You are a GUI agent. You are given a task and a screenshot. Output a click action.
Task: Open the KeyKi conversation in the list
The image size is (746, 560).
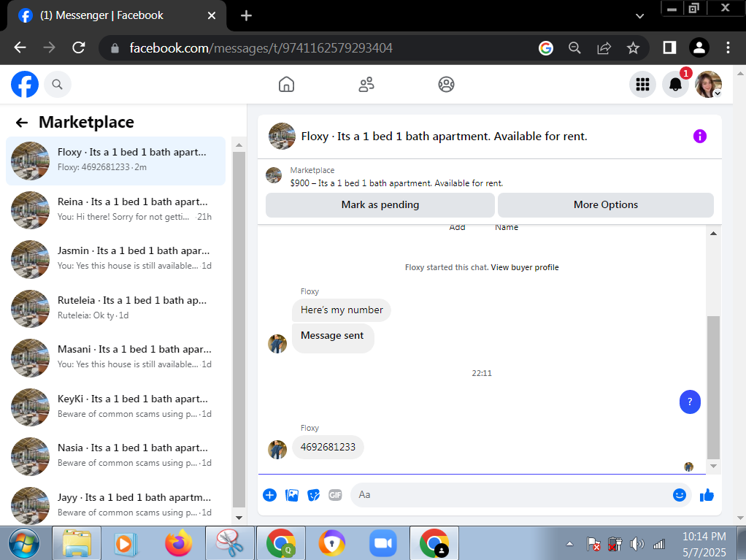115,407
